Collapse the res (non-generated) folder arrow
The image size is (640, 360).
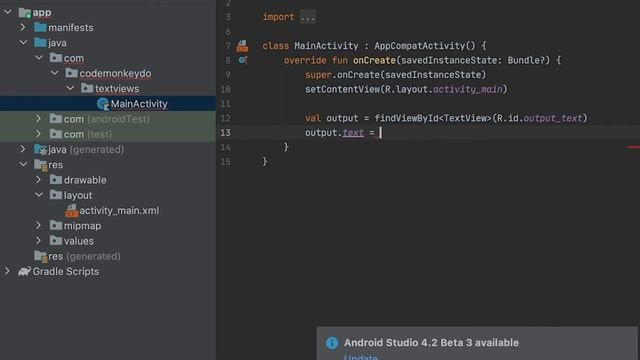click(x=23, y=164)
